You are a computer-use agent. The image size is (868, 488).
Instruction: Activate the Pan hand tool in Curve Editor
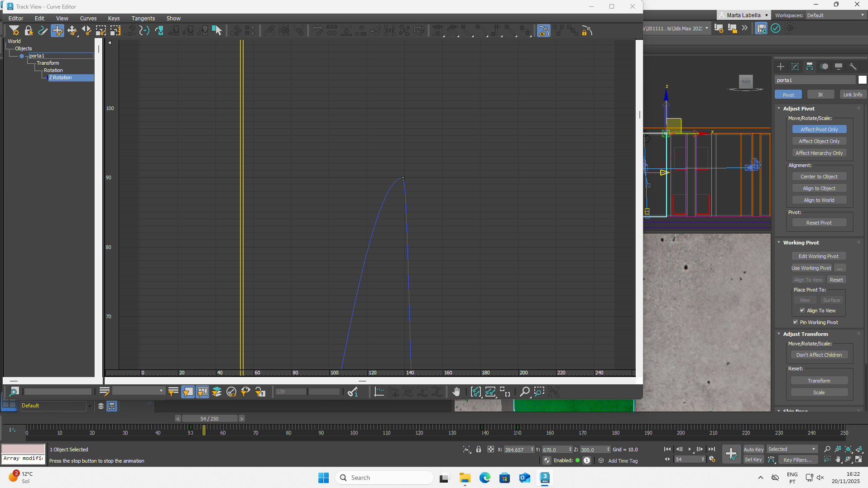pyautogui.click(x=456, y=392)
